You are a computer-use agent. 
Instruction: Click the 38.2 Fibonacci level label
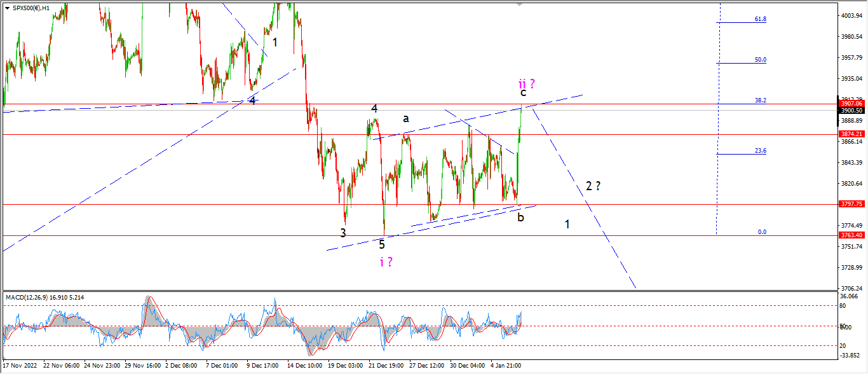pos(760,100)
